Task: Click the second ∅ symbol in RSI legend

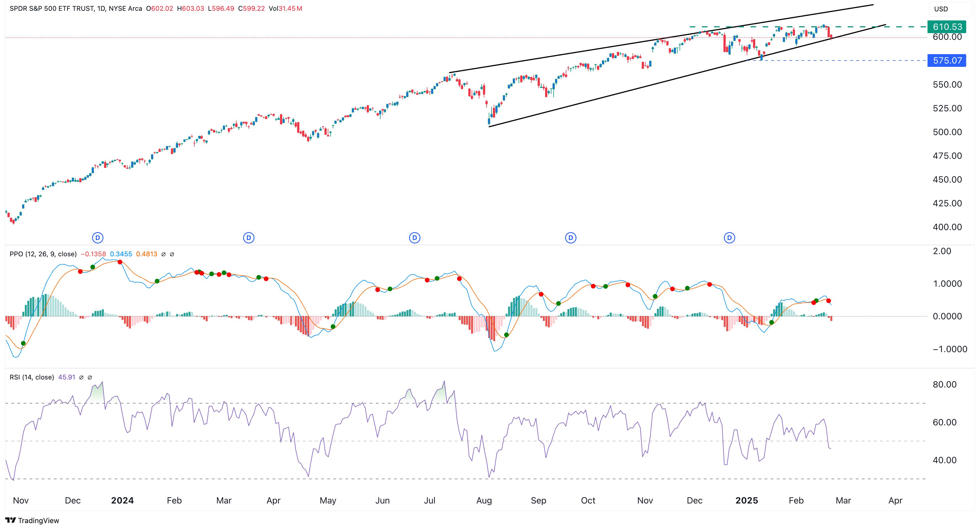Action: (90, 378)
